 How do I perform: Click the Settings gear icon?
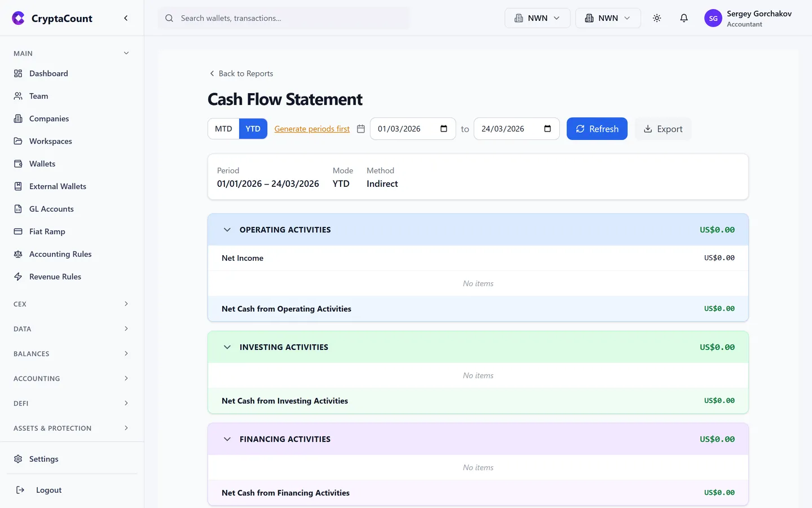(x=18, y=459)
